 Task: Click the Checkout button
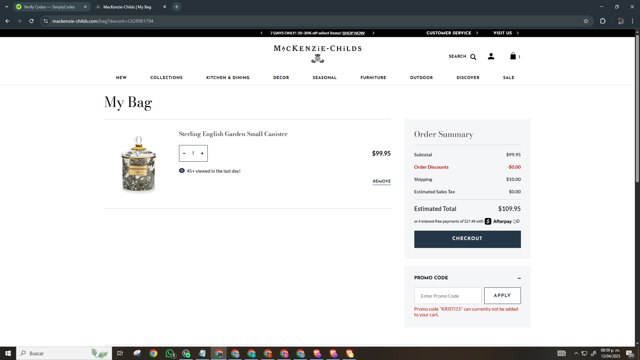[467, 239]
